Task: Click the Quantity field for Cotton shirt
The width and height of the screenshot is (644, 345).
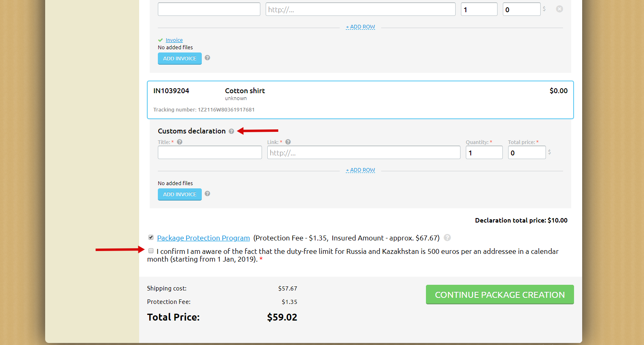Action: pos(484,153)
